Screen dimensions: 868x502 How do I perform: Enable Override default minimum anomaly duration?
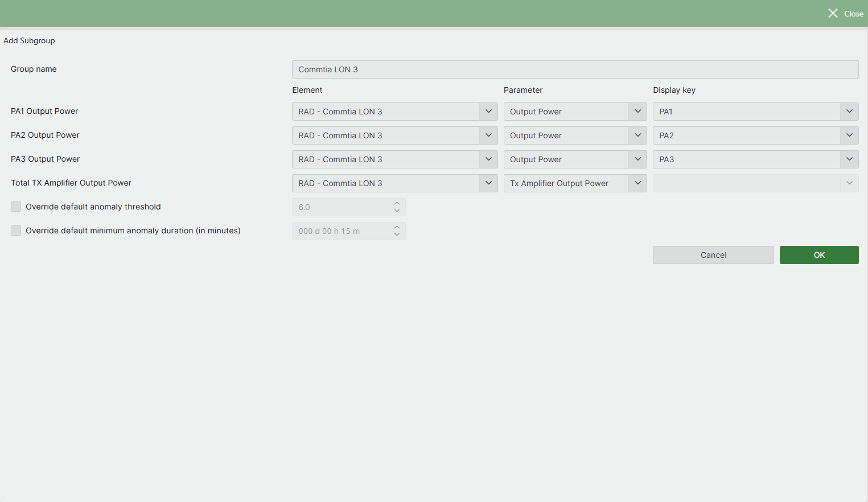coord(16,231)
